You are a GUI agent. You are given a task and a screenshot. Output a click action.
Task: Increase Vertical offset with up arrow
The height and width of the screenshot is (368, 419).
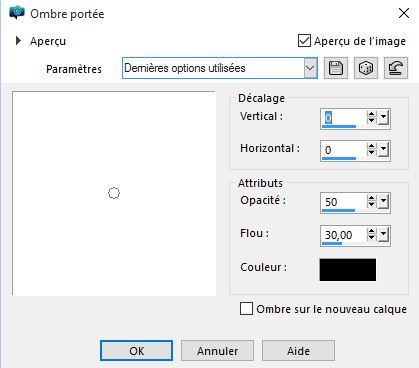coord(371,114)
